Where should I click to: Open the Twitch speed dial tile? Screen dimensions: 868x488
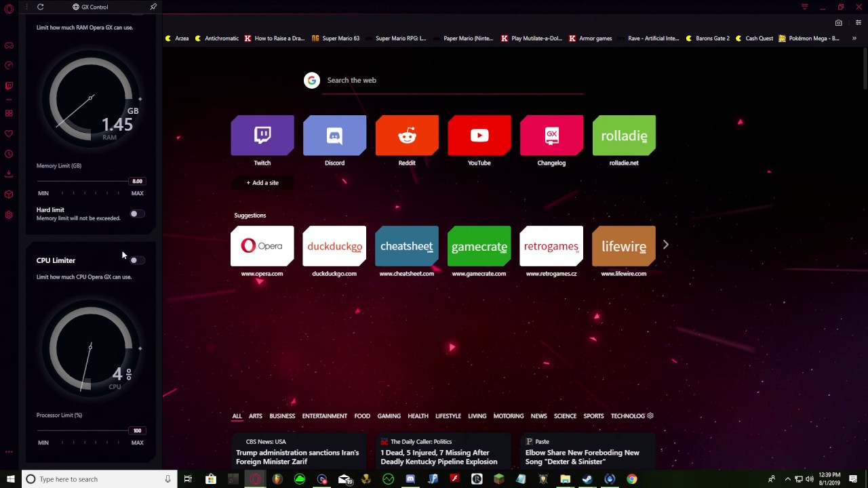(262, 136)
